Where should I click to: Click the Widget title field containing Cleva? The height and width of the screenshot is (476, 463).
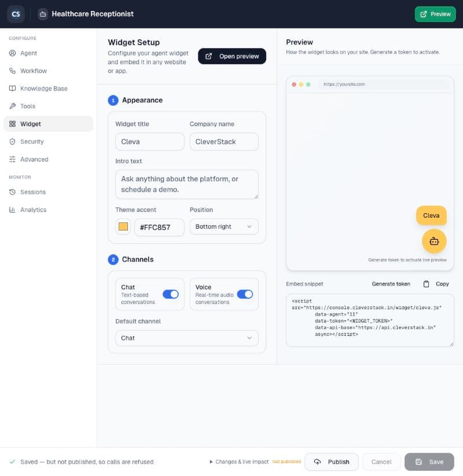(150, 141)
